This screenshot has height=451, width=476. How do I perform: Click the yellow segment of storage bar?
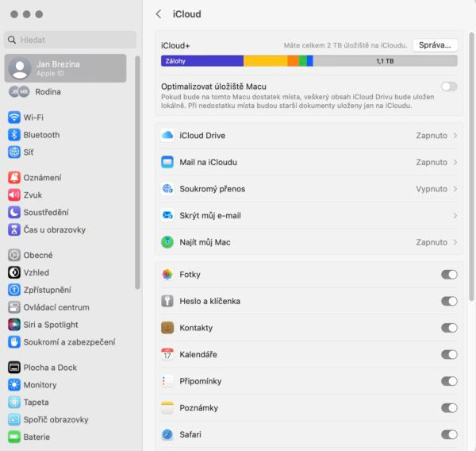click(x=266, y=61)
